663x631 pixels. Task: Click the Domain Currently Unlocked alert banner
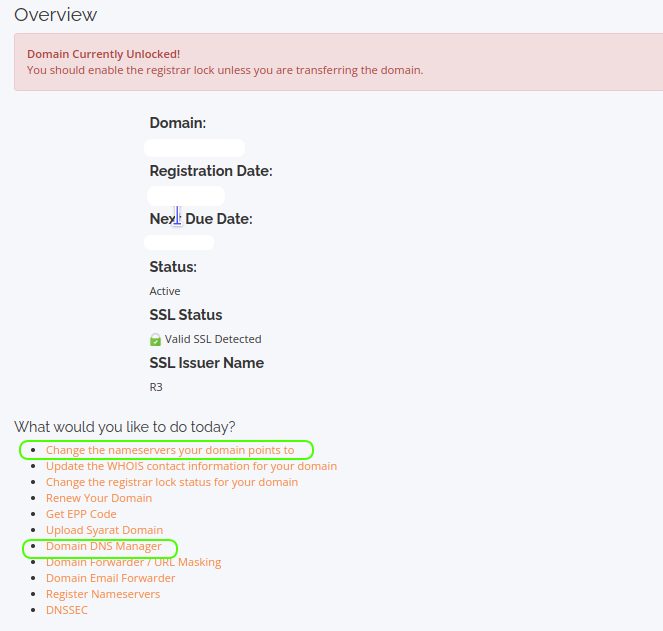(x=336, y=62)
